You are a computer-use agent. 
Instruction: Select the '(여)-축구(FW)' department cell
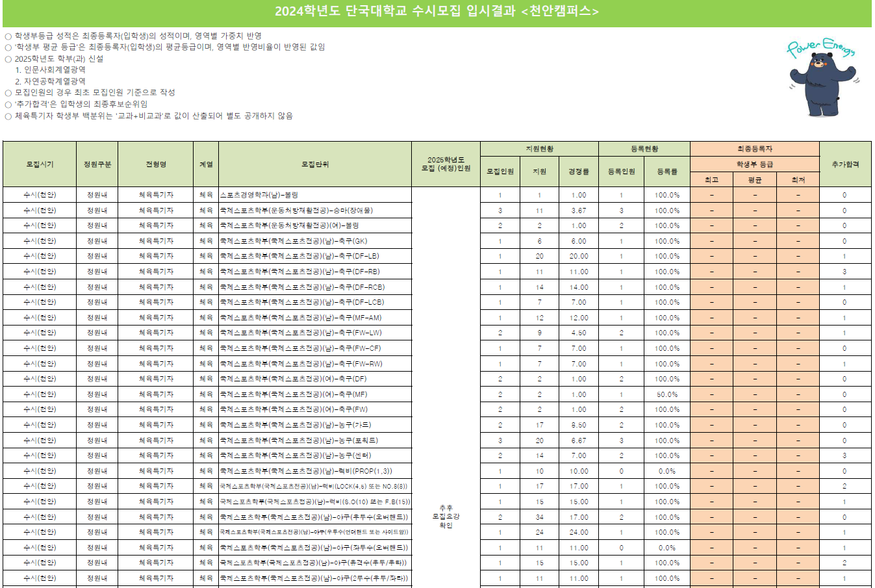point(315,409)
